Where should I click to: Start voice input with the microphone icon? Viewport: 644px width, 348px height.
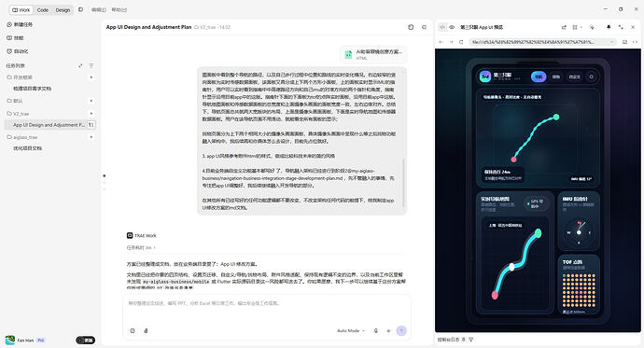(376, 331)
